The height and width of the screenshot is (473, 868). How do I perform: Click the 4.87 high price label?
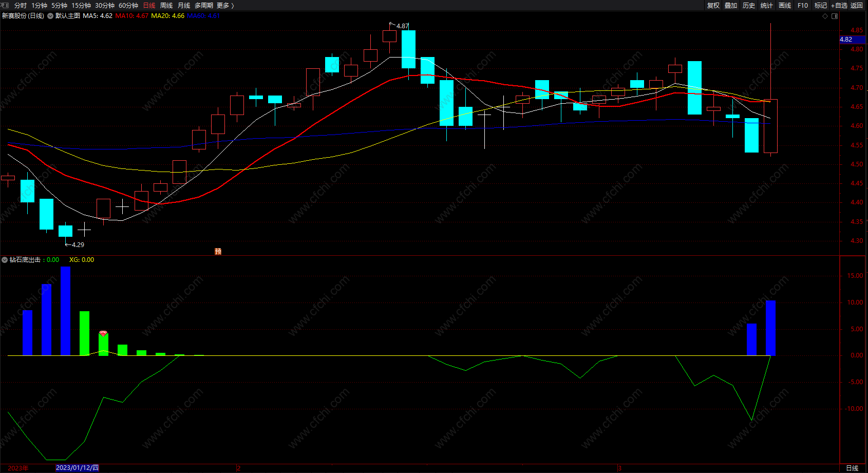click(403, 26)
